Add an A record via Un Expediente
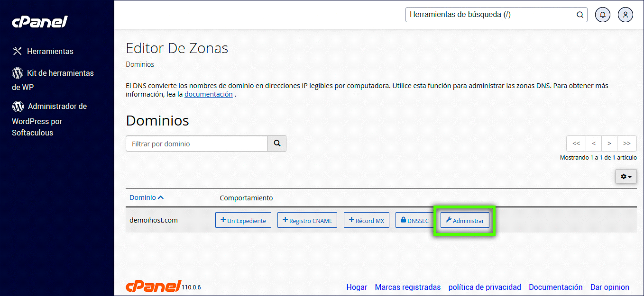This screenshot has width=644, height=296. pyautogui.click(x=243, y=220)
